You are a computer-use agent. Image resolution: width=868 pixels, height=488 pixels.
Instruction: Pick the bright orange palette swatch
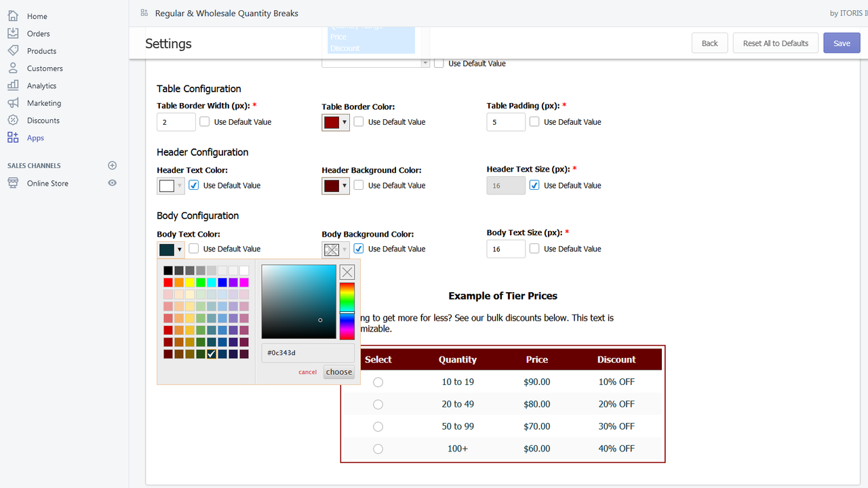[x=179, y=282]
